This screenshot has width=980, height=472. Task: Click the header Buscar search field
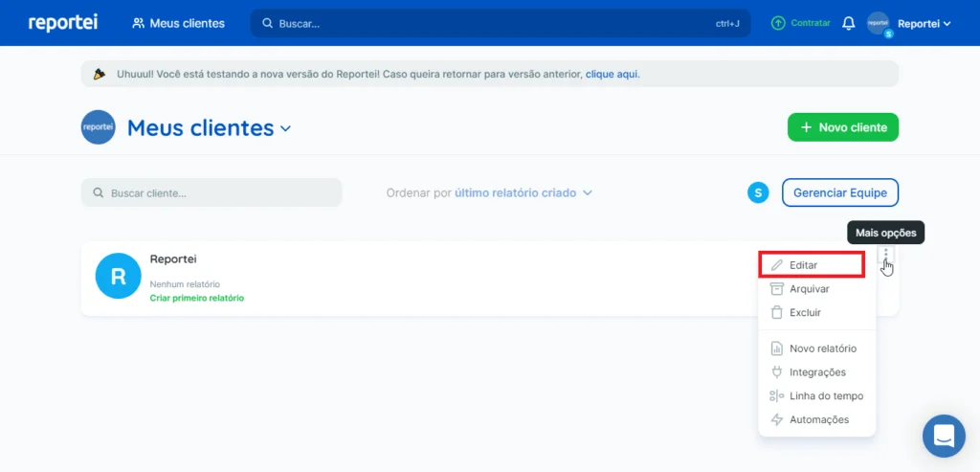(500, 23)
